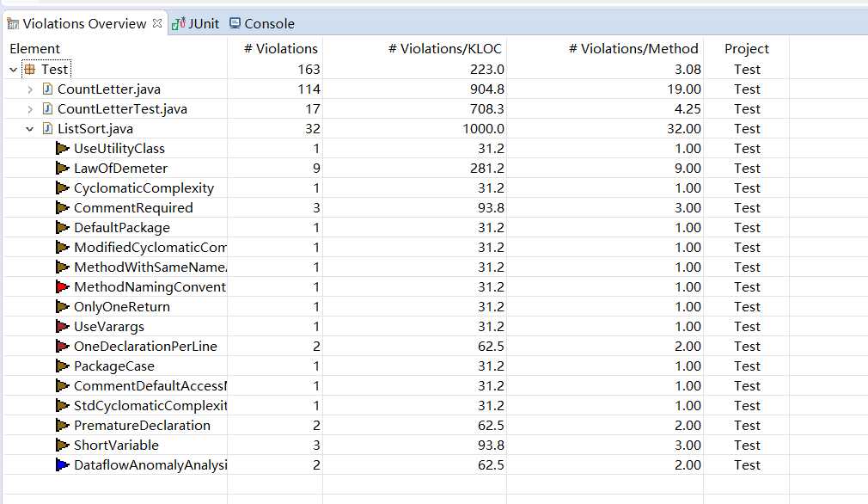Screen dimensions: 868x504
Task: Click the CountLetter.java file icon
Action: pyautogui.click(x=47, y=89)
